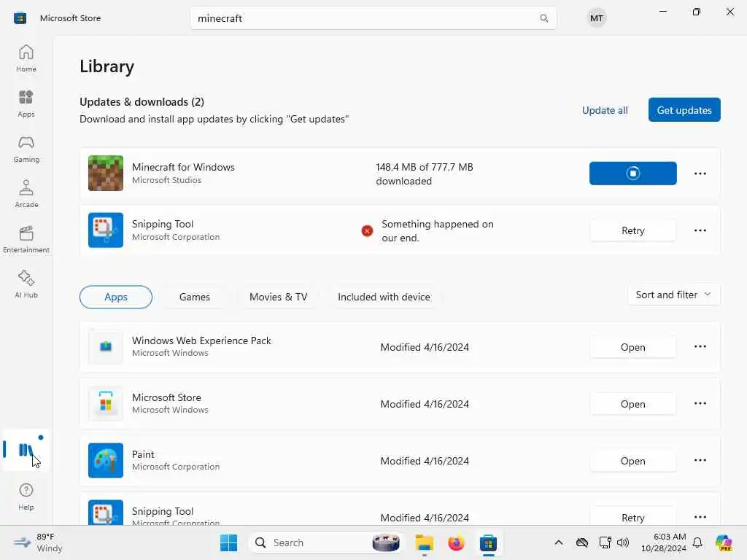
Task: Open the clock showing 6:03 AM
Action: (664, 542)
